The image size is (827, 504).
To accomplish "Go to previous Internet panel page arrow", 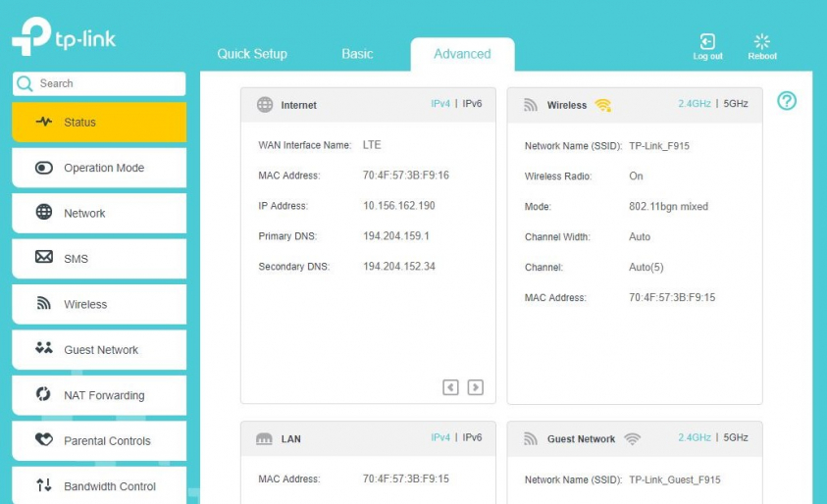I will (450, 387).
